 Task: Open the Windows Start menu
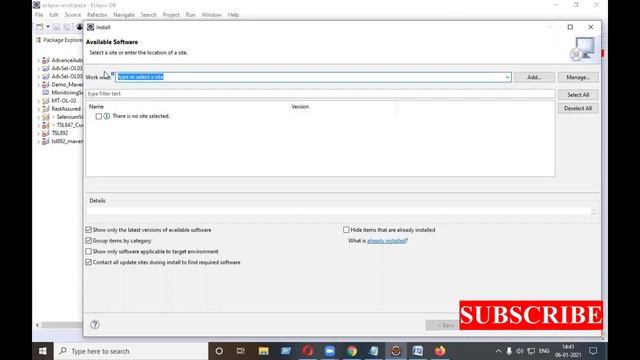pos(42,351)
